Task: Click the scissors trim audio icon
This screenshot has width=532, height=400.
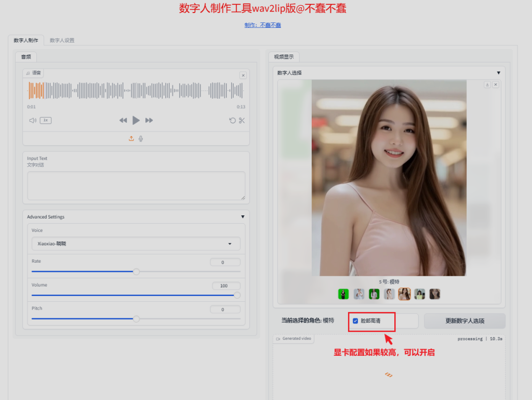Action: click(x=242, y=120)
